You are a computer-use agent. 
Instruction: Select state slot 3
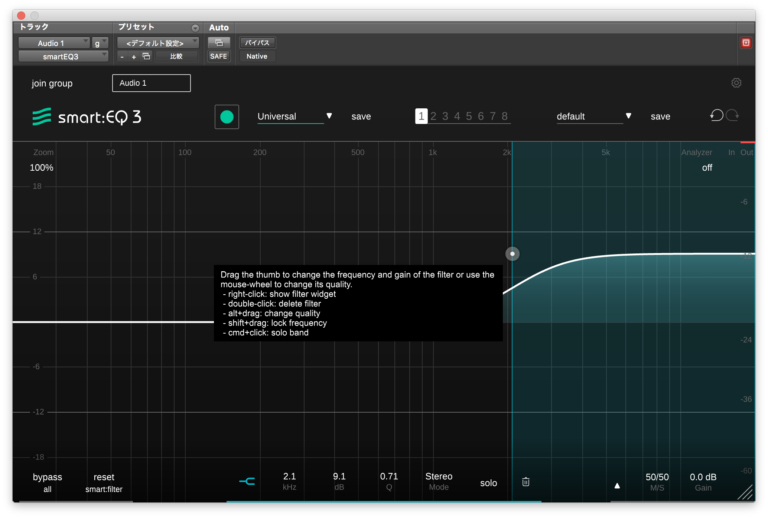click(445, 116)
